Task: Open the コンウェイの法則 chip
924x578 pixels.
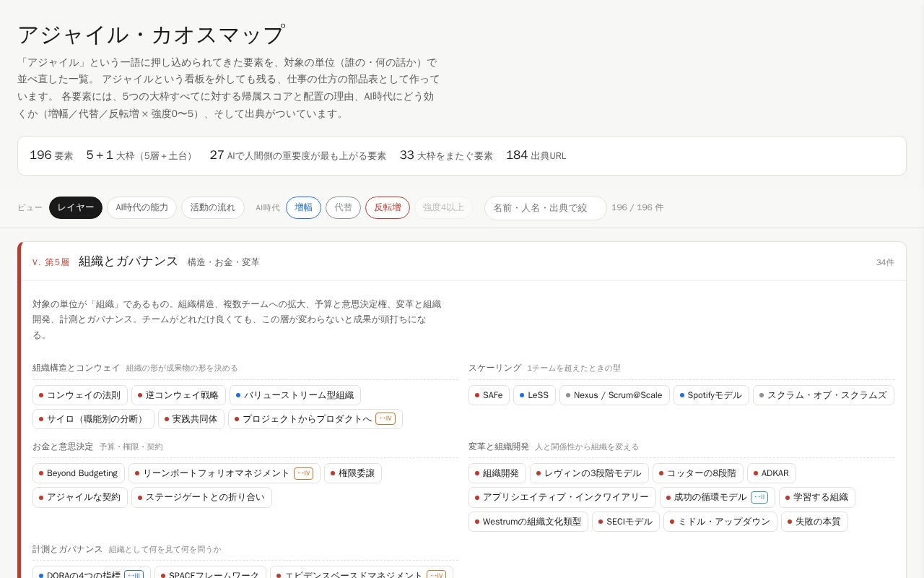Action: 80,395
